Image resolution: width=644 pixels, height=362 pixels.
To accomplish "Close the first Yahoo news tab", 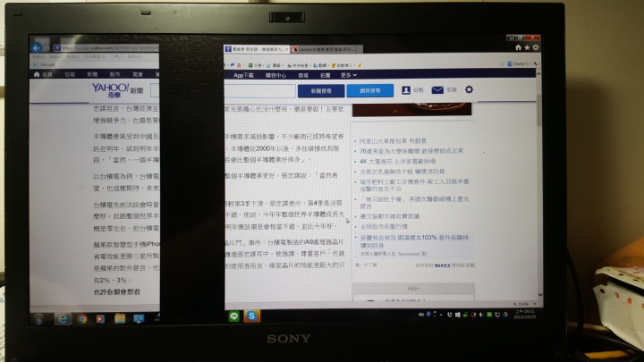I will pos(286,49).
